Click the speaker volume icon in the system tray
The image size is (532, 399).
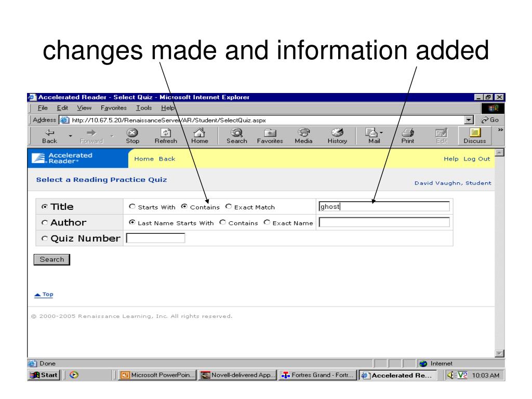click(450, 375)
